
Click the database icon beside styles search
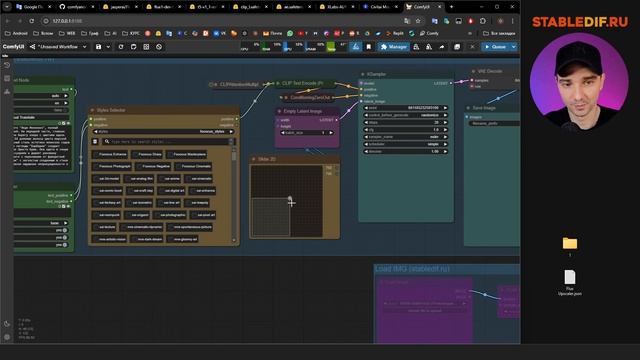(95, 142)
